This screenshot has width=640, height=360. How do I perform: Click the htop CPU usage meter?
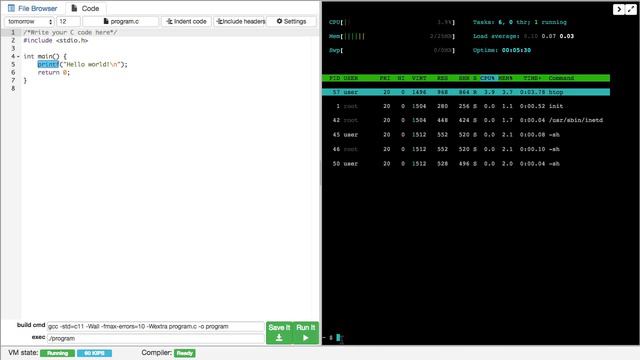(x=392, y=22)
